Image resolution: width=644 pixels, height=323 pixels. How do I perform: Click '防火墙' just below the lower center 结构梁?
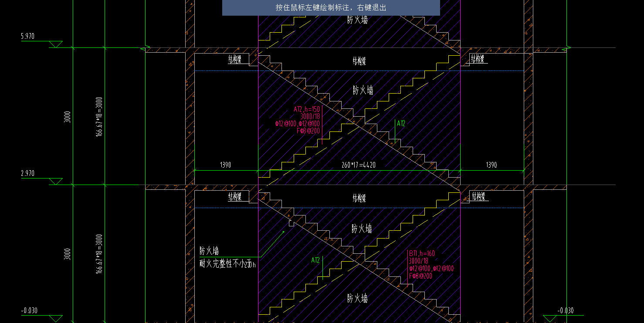[x=362, y=229]
